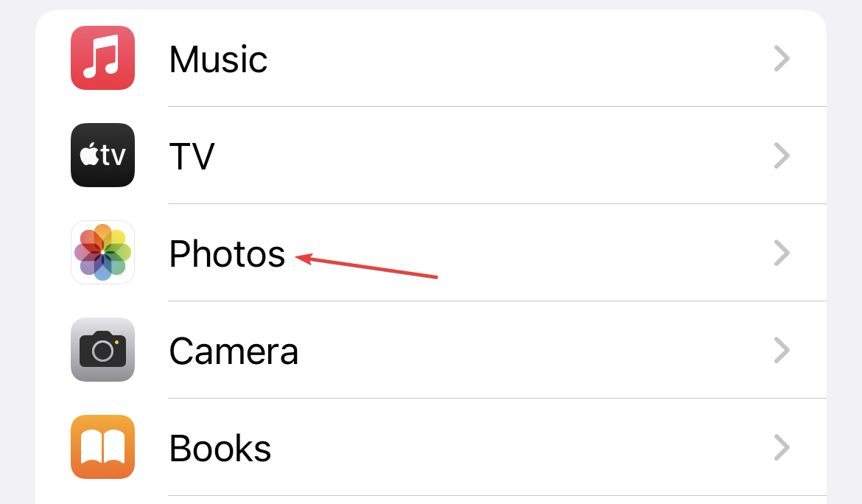Tap empty space in the Books row

(x=522, y=447)
